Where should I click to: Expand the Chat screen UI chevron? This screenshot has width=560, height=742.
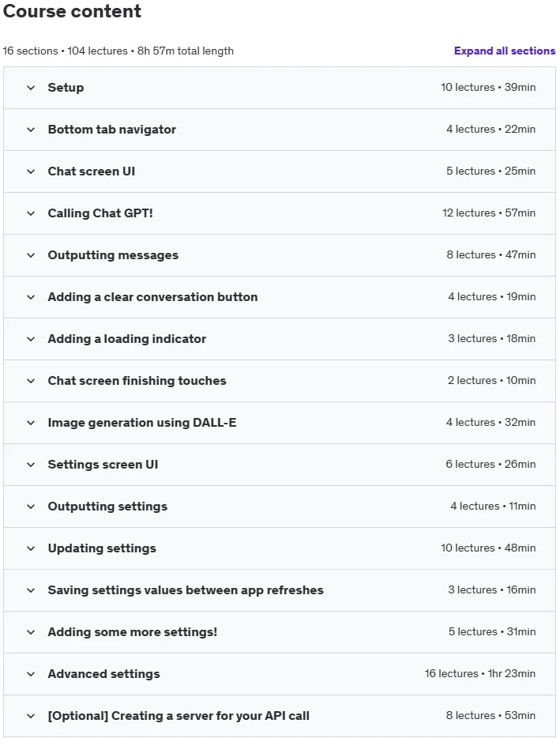coord(31,171)
